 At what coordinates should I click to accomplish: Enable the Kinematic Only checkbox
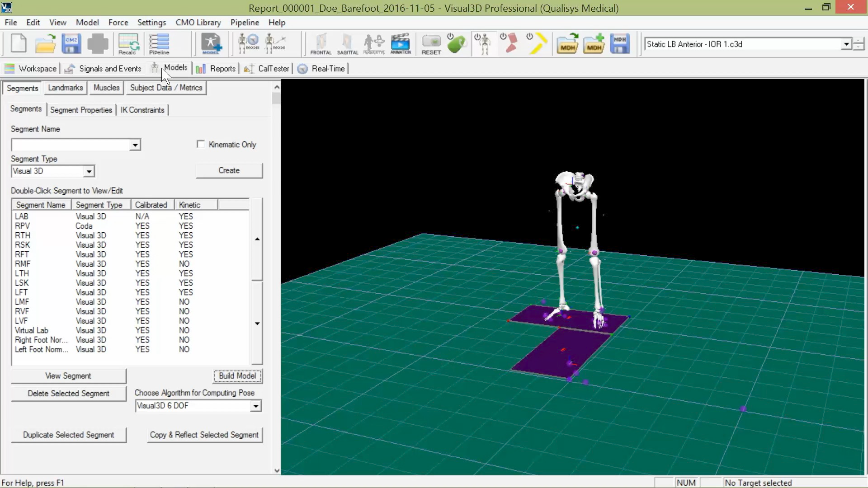point(201,144)
